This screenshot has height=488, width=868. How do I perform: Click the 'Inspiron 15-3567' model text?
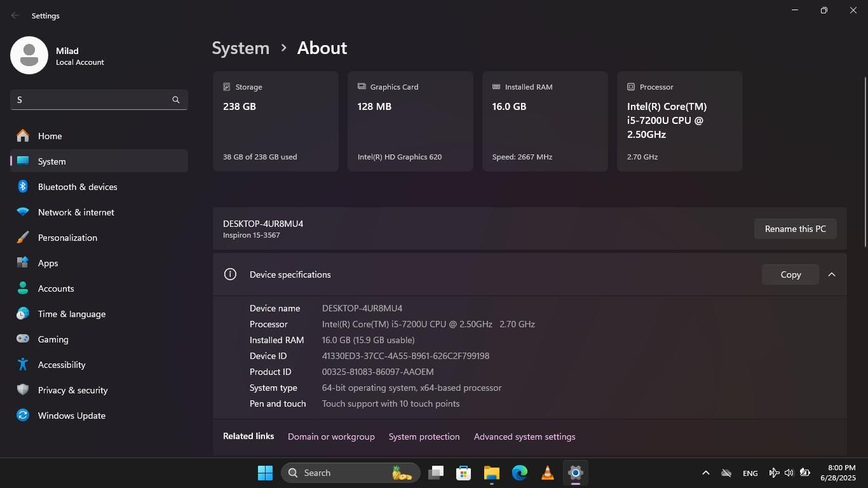tap(252, 235)
